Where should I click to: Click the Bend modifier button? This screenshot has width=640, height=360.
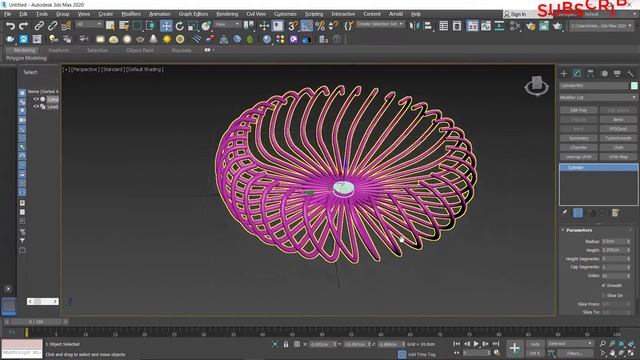click(618, 120)
